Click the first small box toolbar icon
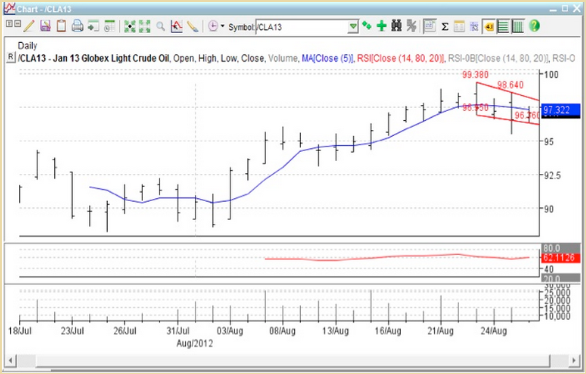The image size is (586, 374). [x=9, y=24]
